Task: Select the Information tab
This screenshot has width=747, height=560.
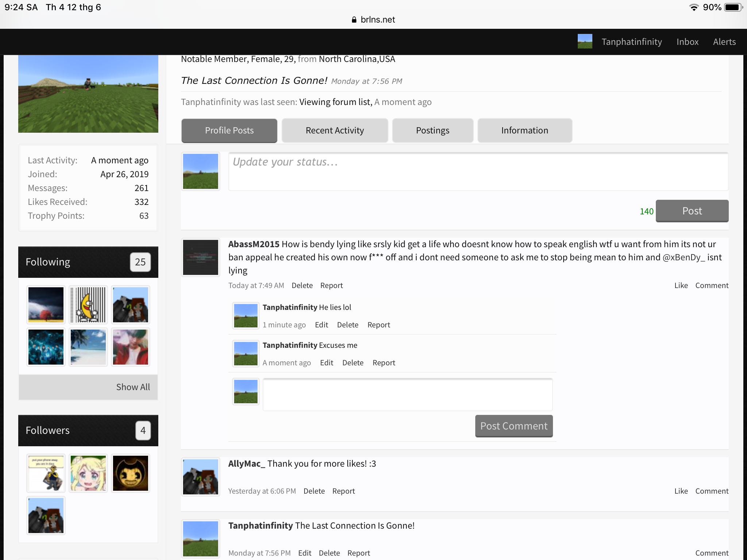Action: click(x=525, y=131)
